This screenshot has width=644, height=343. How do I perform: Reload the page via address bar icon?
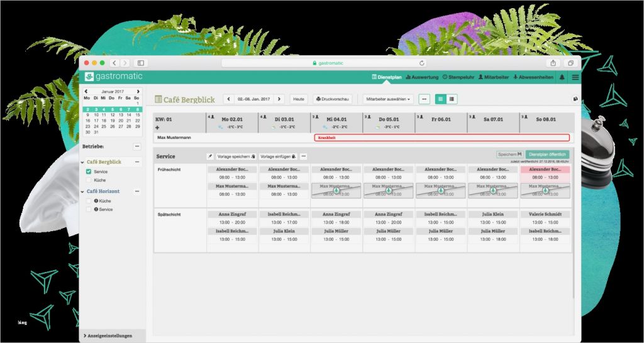click(421, 63)
